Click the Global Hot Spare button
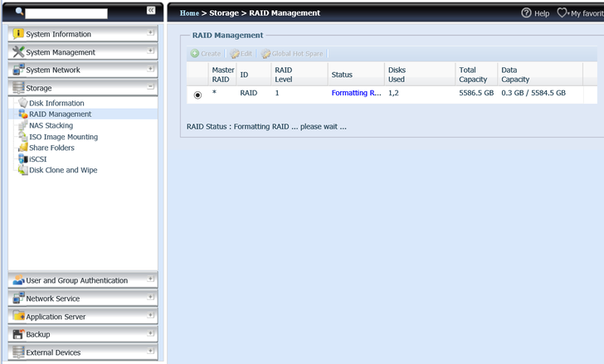 292,54
